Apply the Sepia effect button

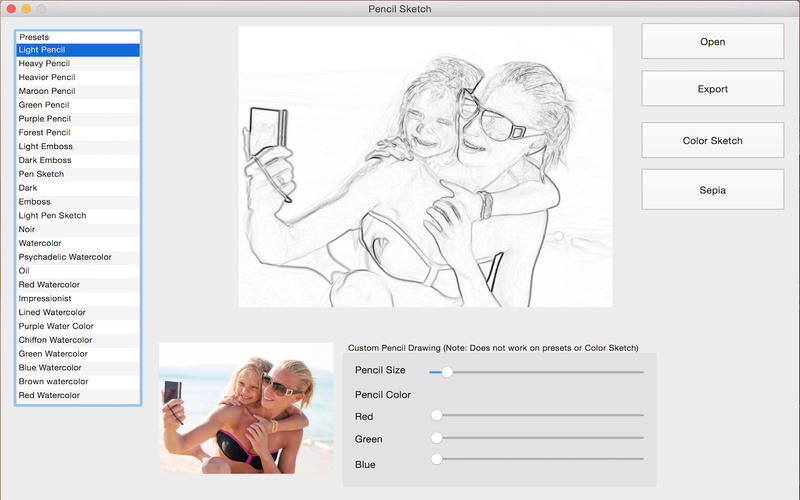712,190
